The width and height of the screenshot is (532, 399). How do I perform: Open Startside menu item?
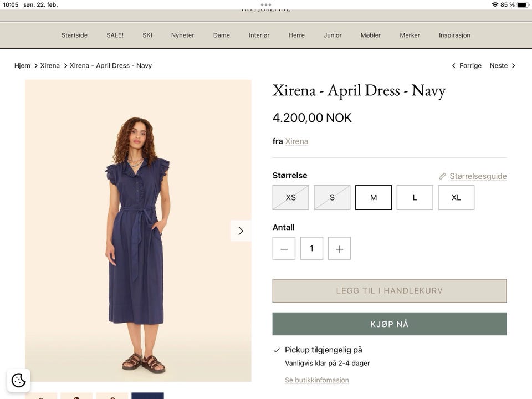[x=74, y=35]
